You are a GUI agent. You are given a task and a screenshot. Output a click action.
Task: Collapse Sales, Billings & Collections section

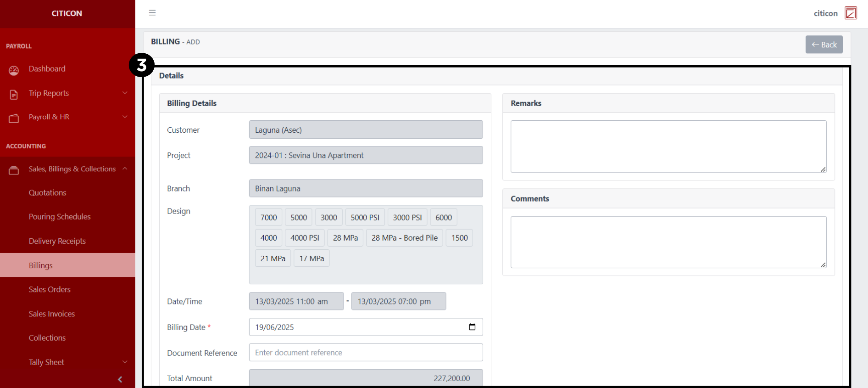tap(125, 169)
